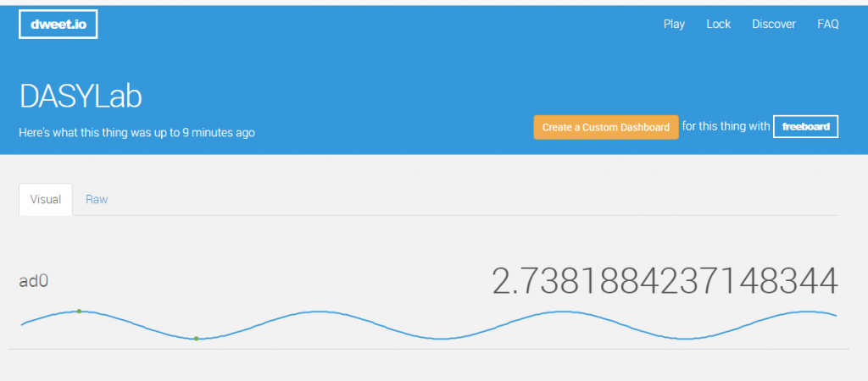This screenshot has height=381, width=868.
Task: Click the DASYLab thing title
Action: click(81, 97)
